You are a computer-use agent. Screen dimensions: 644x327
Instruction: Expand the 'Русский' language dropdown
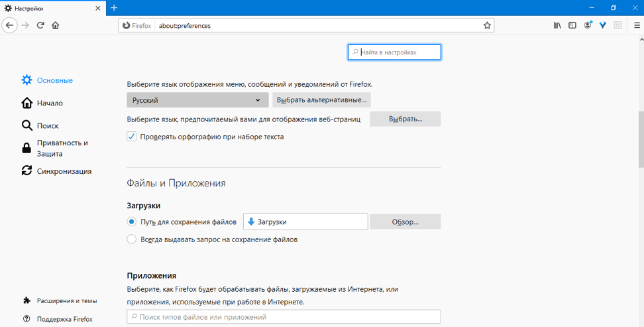pyautogui.click(x=197, y=100)
